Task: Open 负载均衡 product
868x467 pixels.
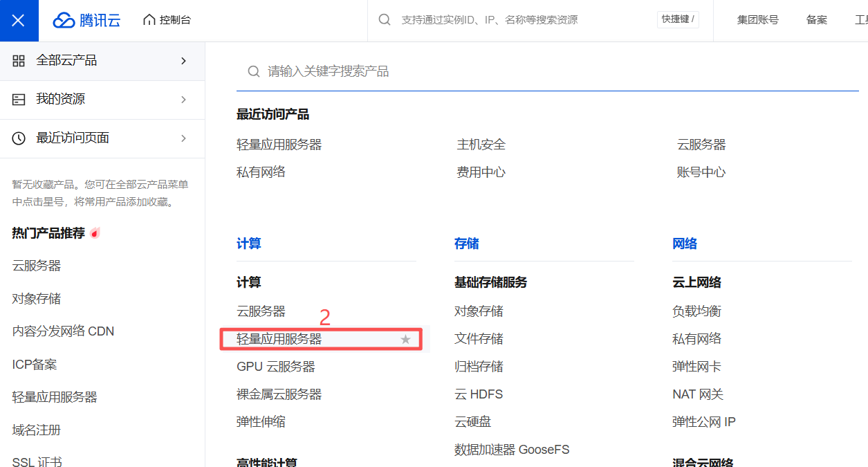Action: pos(697,311)
